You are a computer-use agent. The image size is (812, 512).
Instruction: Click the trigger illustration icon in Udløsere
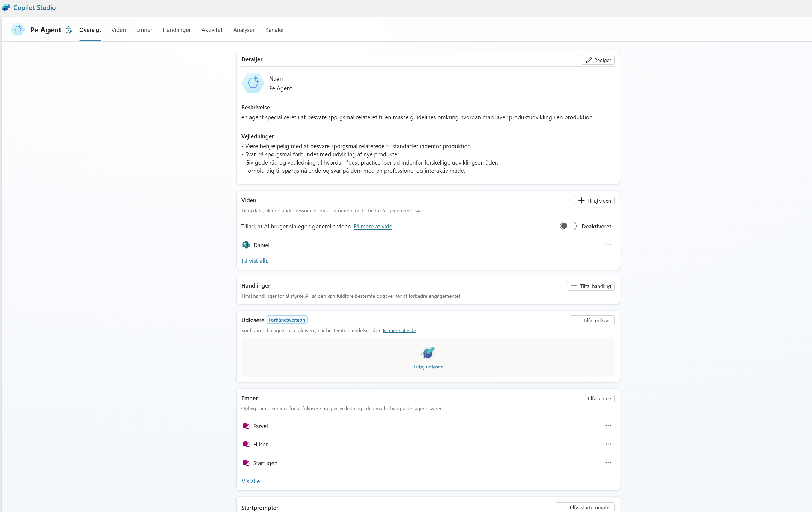pos(428,352)
